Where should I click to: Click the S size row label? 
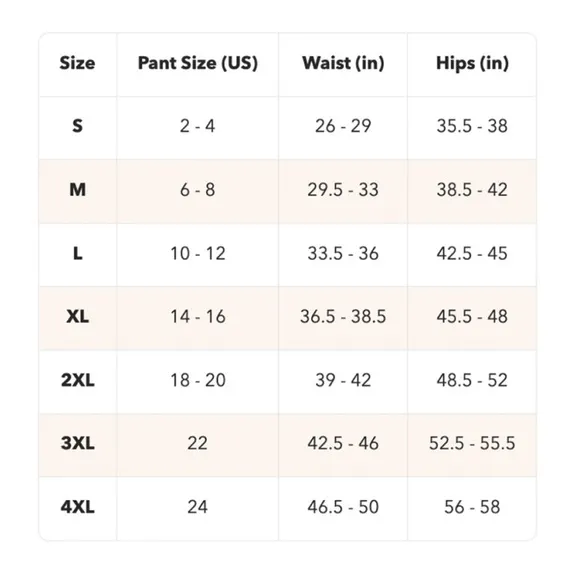77,126
